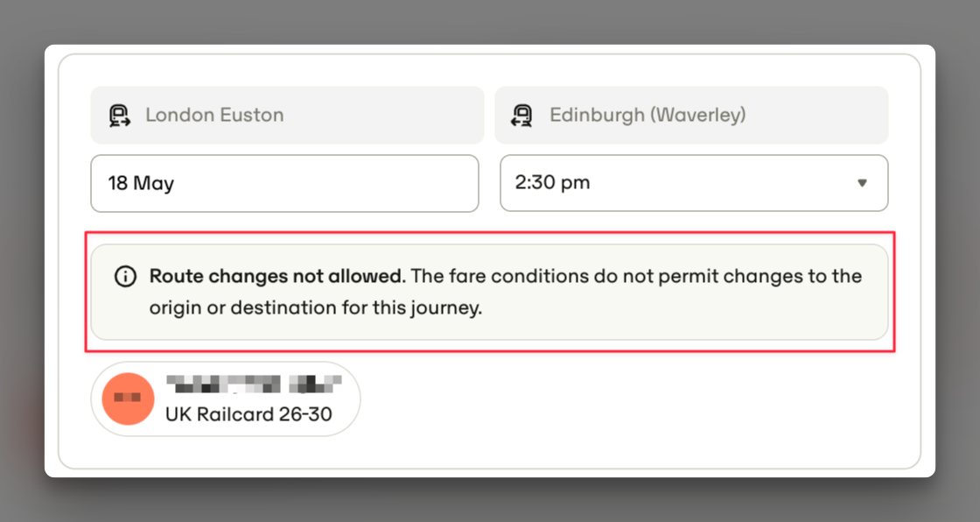Click the orange passenger avatar
Screen dimensions: 980x522
pyautogui.click(x=128, y=399)
